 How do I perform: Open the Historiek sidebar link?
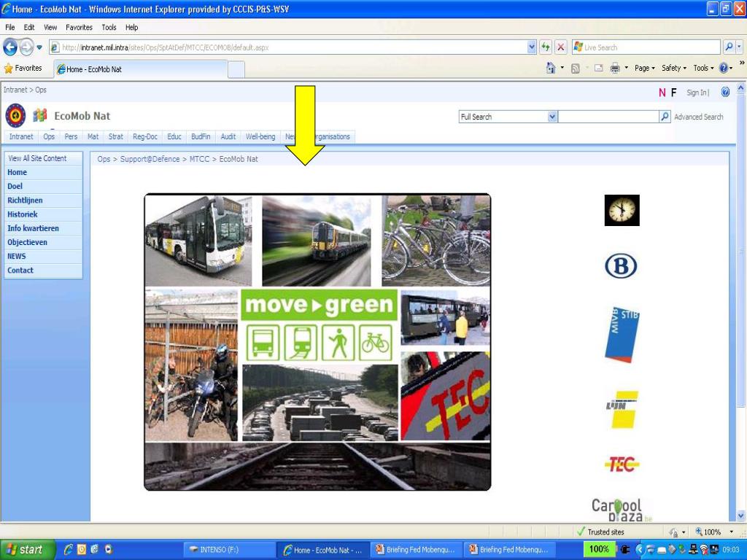[x=23, y=214]
